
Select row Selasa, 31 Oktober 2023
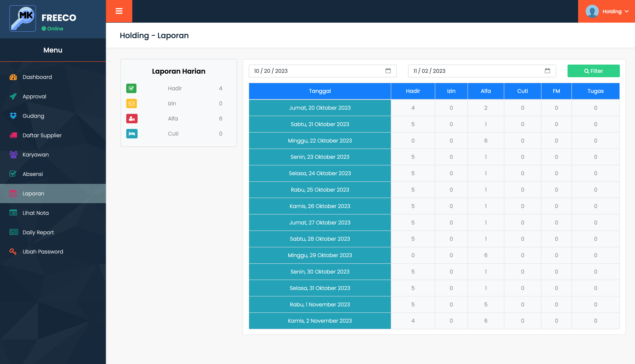(434, 288)
